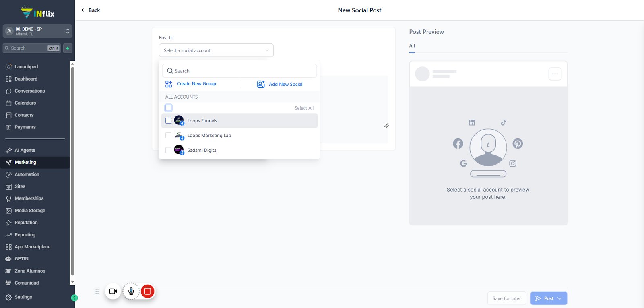Check the Sadami Digital checkbox
Screen dimensions: 644x308
coord(169,150)
